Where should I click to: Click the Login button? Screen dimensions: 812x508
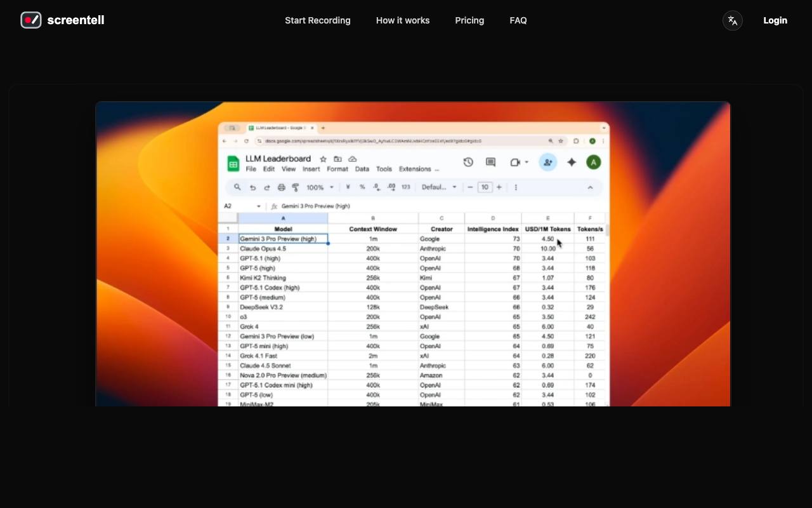click(x=775, y=20)
